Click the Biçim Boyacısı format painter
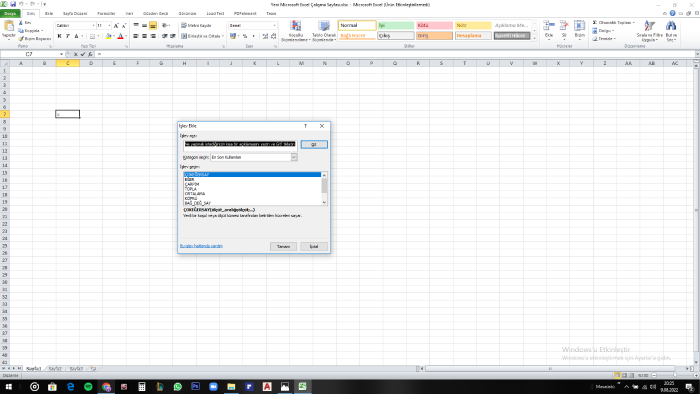 point(35,39)
